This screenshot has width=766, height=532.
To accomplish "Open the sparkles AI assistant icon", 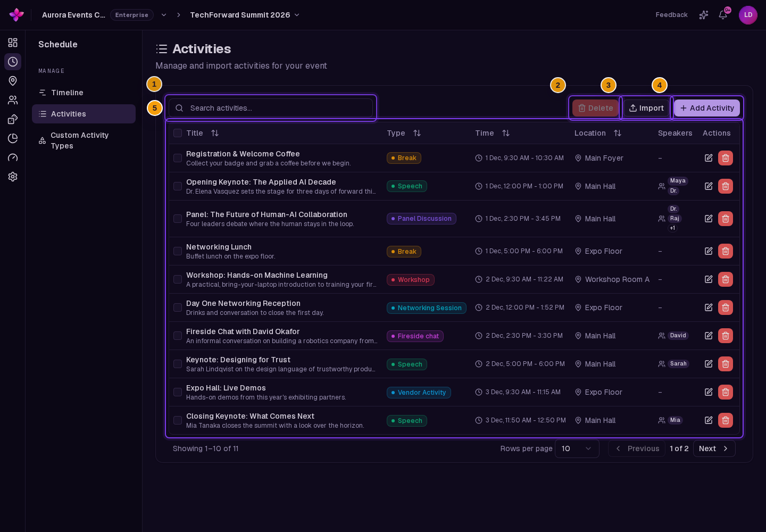I will pyautogui.click(x=704, y=15).
